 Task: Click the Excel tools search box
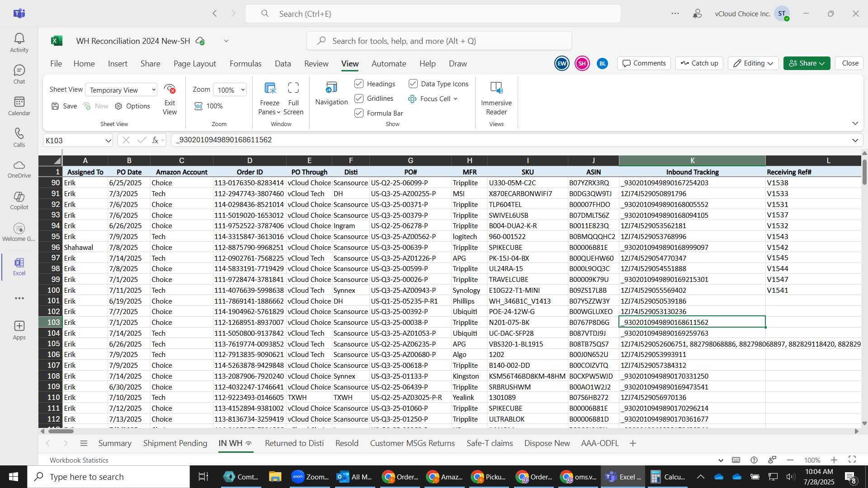(439, 41)
